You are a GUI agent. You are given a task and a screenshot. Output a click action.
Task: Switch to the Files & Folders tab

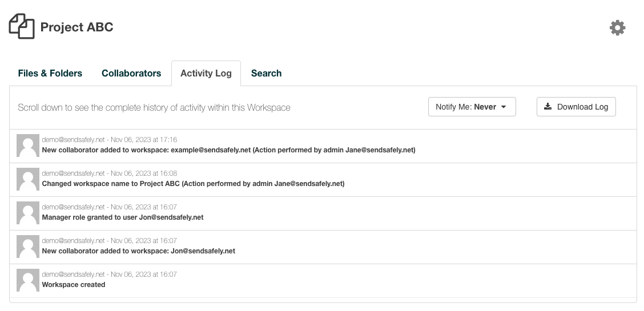tap(50, 73)
